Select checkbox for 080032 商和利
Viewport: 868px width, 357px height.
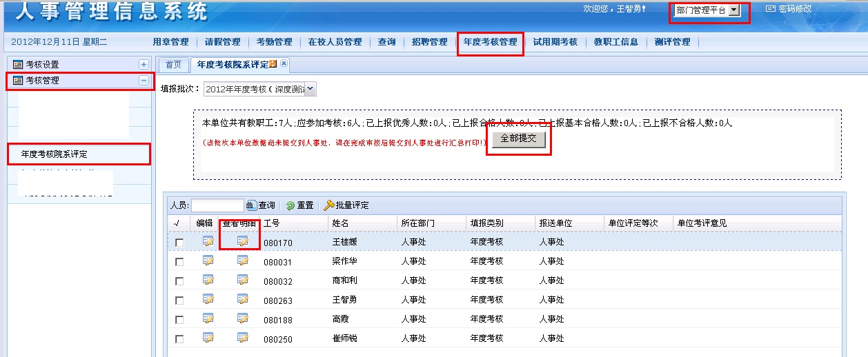[x=179, y=281]
